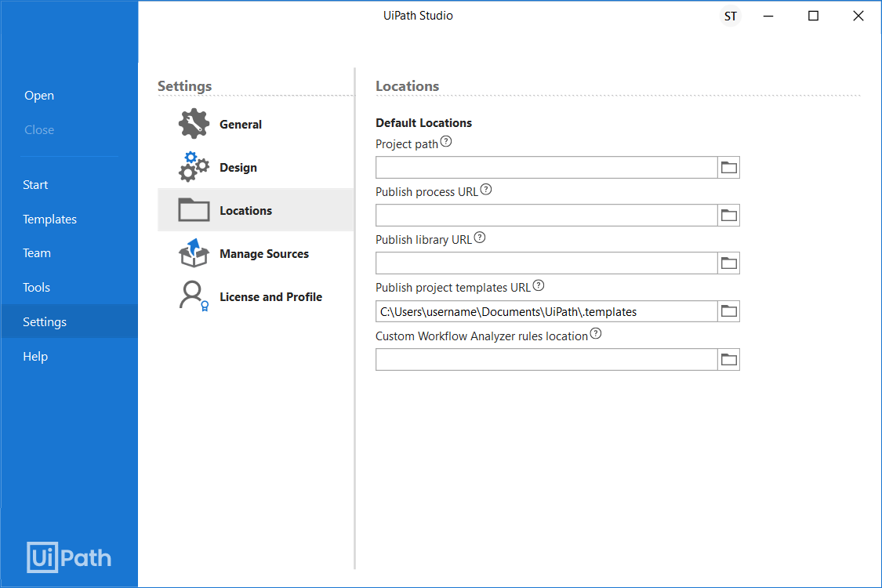Open License and Profile tab
The image size is (882, 588).
coord(256,296)
